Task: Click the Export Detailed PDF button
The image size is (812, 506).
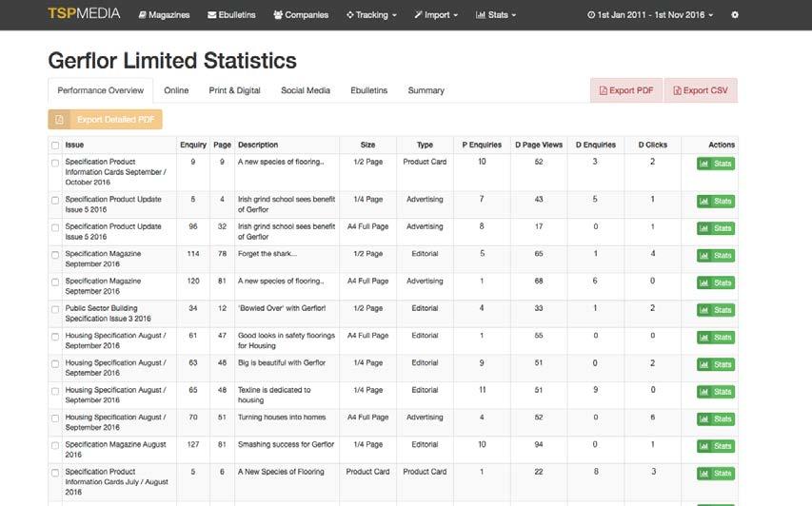Action: click(105, 120)
